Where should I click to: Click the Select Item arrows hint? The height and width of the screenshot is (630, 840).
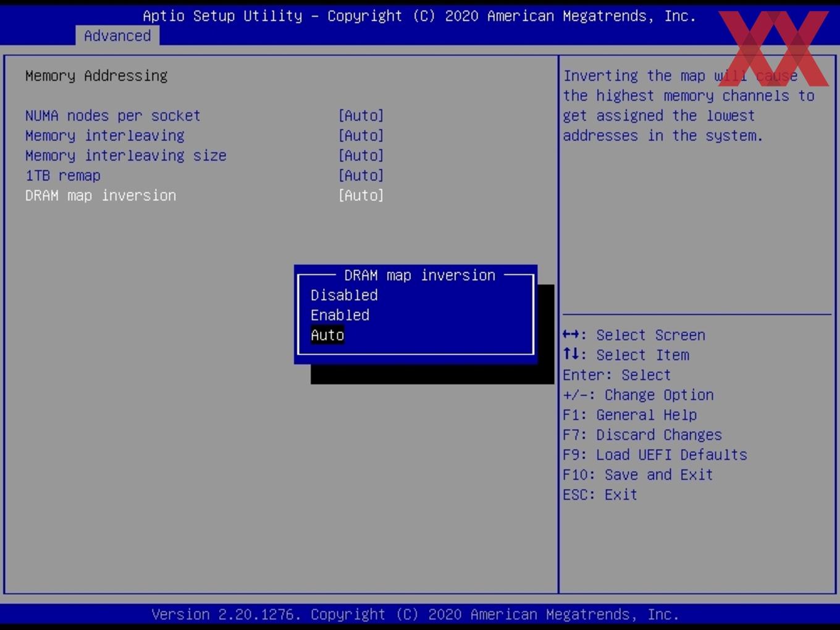coord(626,355)
